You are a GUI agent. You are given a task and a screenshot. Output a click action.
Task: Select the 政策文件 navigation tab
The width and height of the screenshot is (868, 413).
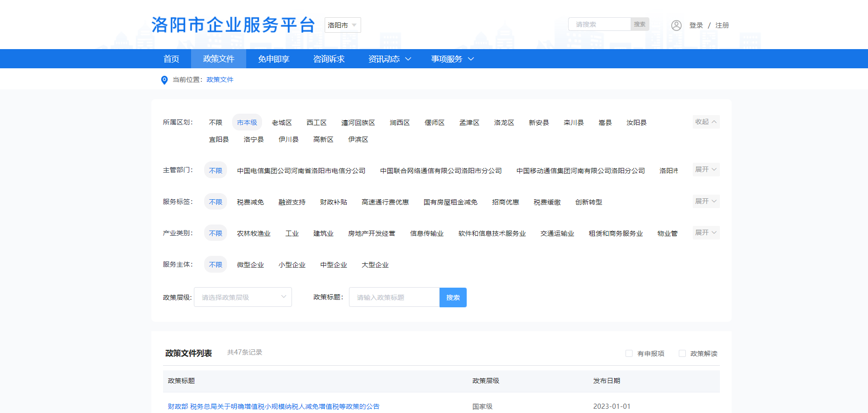[219, 59]
